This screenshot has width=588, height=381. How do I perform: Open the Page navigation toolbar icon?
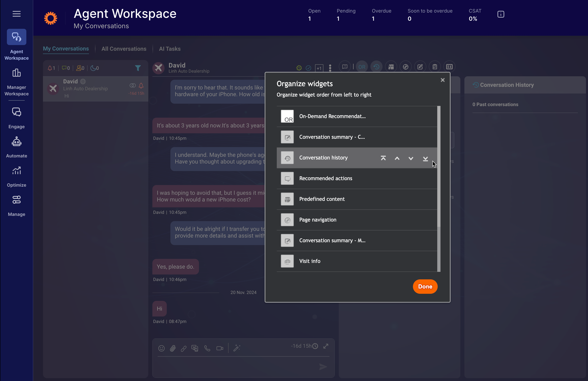pyautogui.click(x=405, y=67)
